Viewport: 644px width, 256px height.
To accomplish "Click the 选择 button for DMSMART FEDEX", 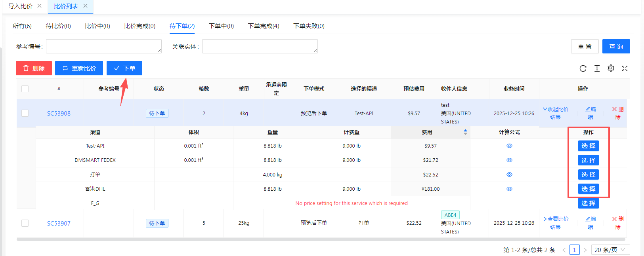I will tap(588, 160).
